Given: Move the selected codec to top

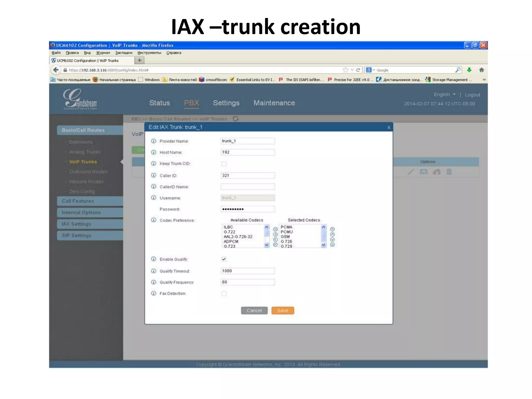Looking at the screenshot, I should [332, 229].
